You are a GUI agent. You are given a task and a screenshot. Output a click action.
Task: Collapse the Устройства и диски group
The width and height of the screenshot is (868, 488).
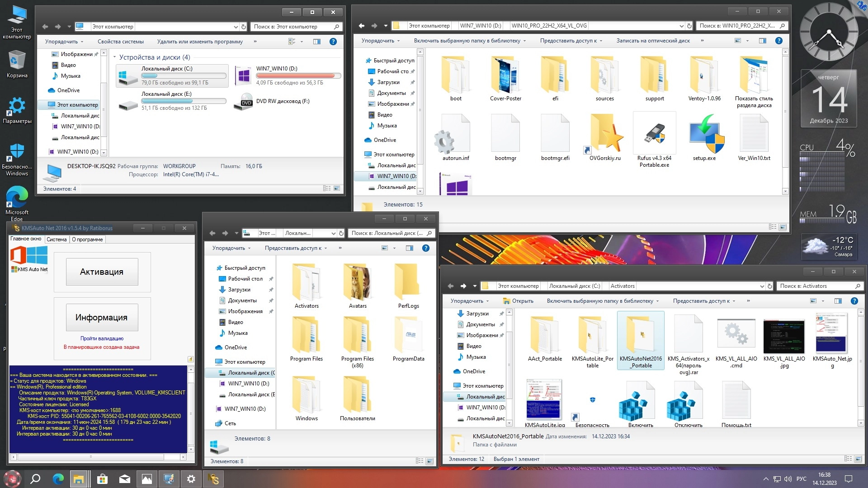[114, 57]
